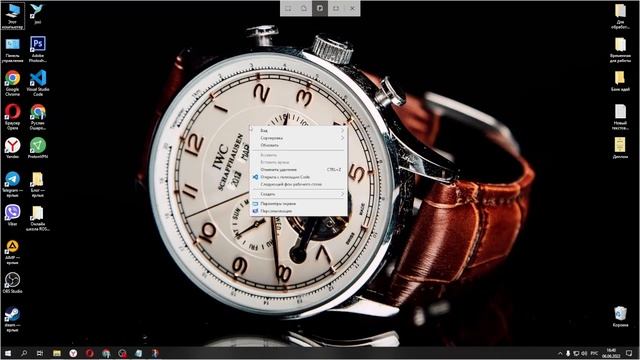Click the microphone tray icon
The width and height of the screenshot is (640, 360).
[568, 353]
